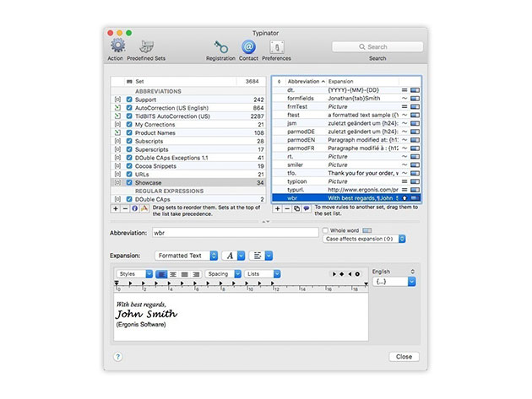The height and width of the screenshot is (399, 532).
Task: Sort by Expansion column header
Action: [363, 81]
